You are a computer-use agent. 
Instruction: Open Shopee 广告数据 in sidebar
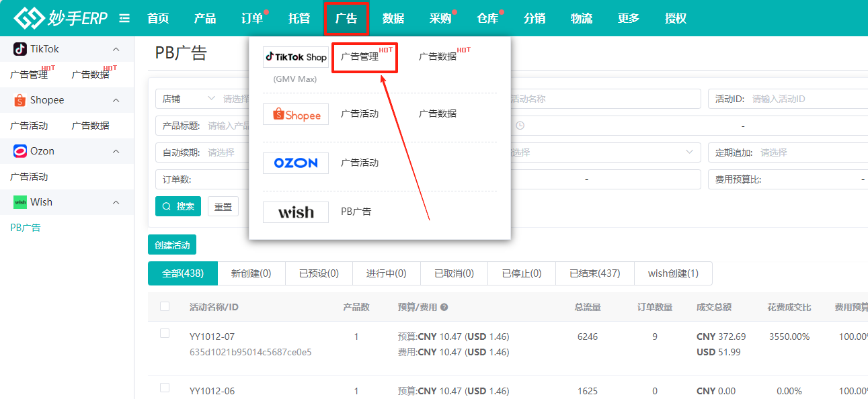coord(91,126)
